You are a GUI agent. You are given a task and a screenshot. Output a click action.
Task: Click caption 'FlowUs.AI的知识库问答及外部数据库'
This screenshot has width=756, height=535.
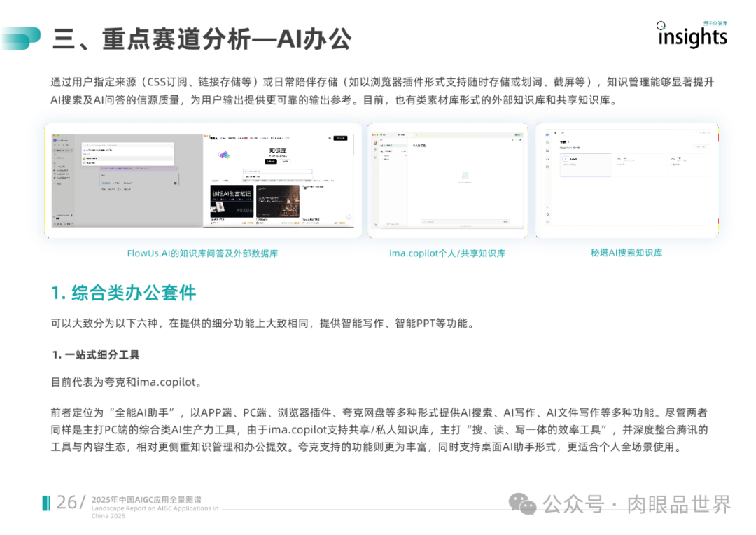(x=202, y=253)
